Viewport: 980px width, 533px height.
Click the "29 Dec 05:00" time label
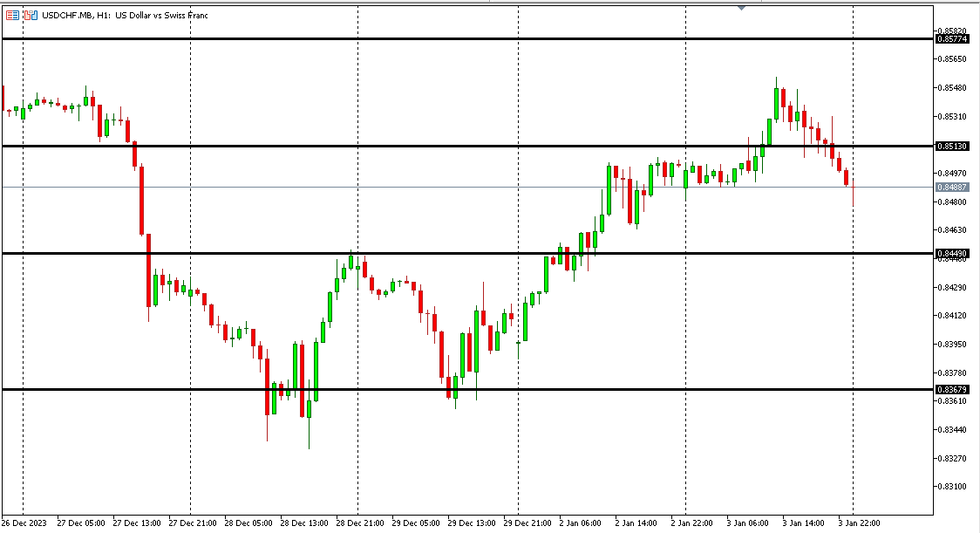416,523
